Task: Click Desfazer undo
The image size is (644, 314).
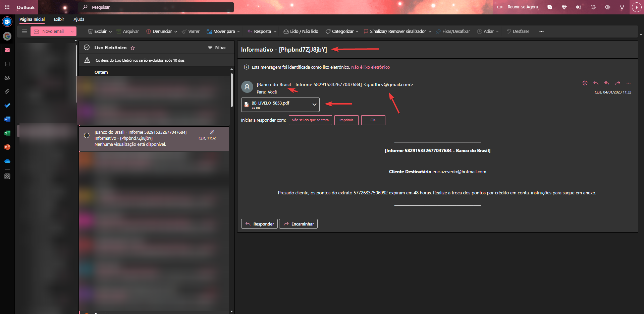Action: click(x=518, y=31)
